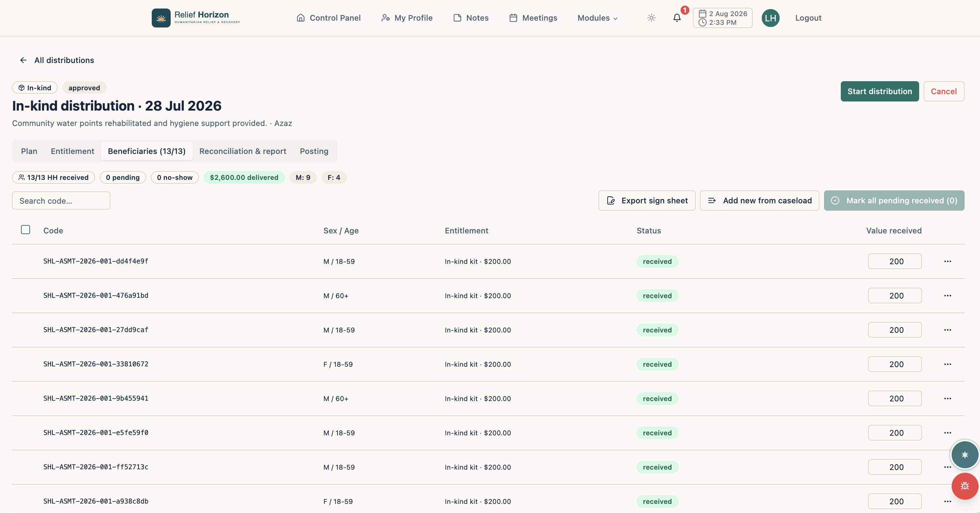Edit value received for a938c8db row
Screen dimensions: 980x513
click(895, 501)
